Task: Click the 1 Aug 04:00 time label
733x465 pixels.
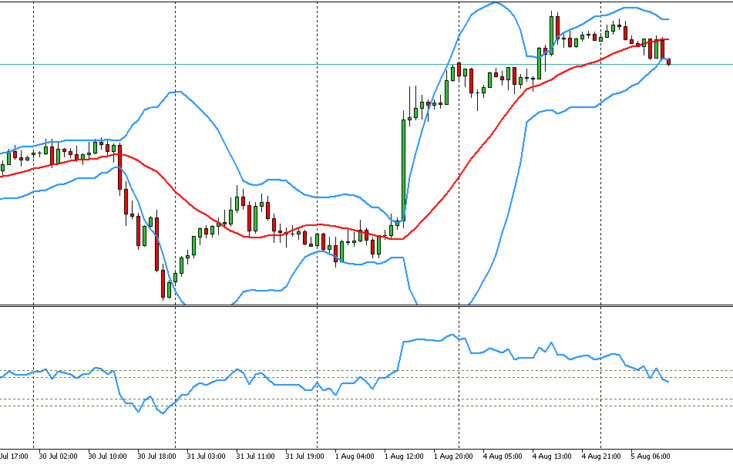Action: coord(354,456)
